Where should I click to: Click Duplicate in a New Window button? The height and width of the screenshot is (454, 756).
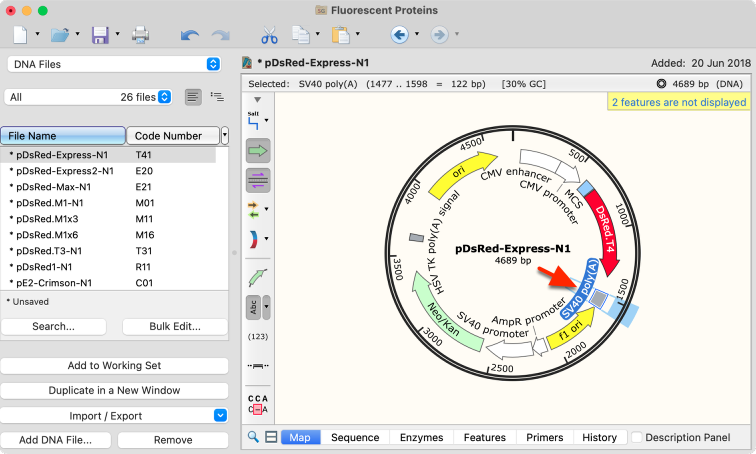(114, 390)
